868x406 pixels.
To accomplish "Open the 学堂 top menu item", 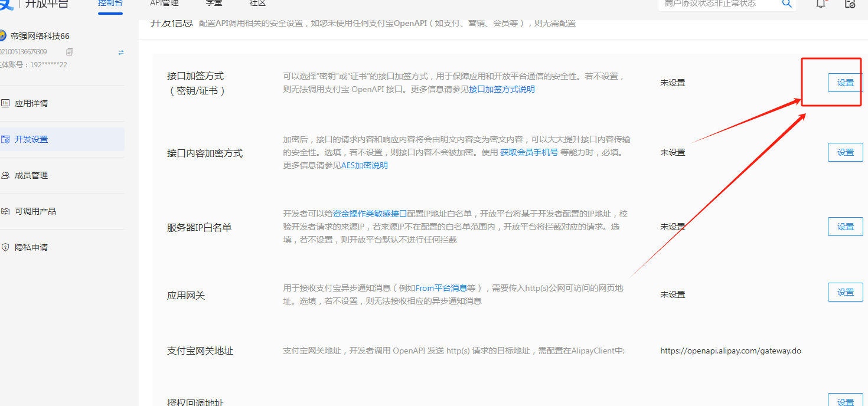I will click(x=214, y=4).
